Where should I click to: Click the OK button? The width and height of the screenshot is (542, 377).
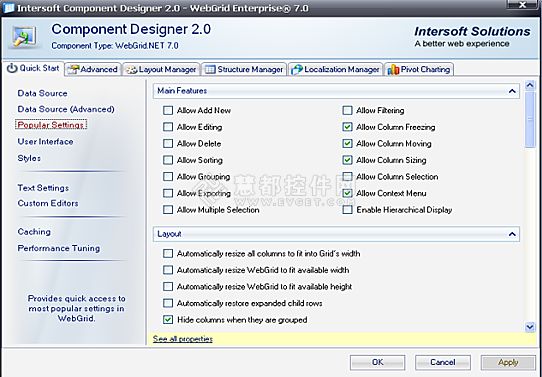coord(377,362)
